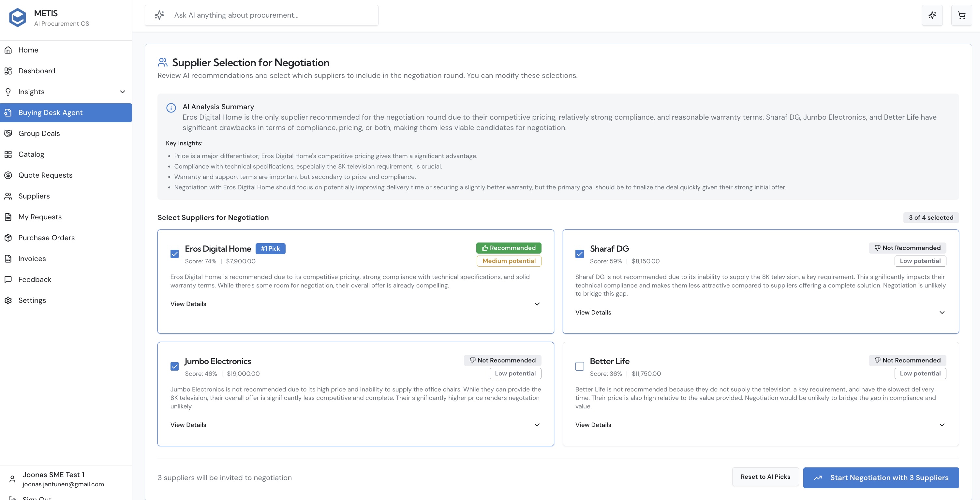
Task: Click Better Life's Not Recommended badge
Action: pos(907,360)
